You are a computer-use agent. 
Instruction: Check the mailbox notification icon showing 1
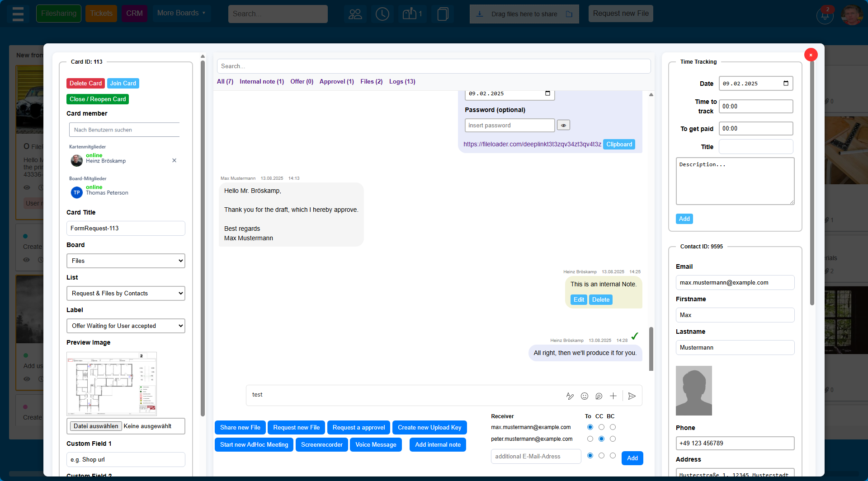coord(409,14)
